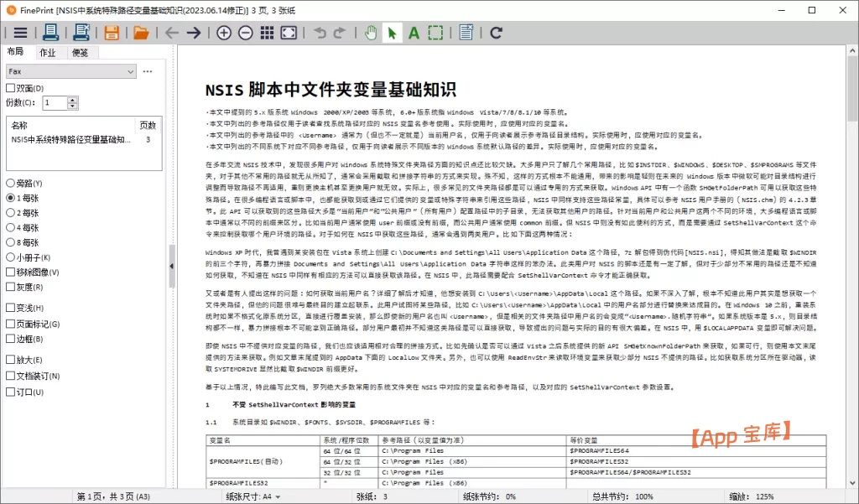Select the green letter A text tool
The image size is (859, 504).
pos(414,33)
